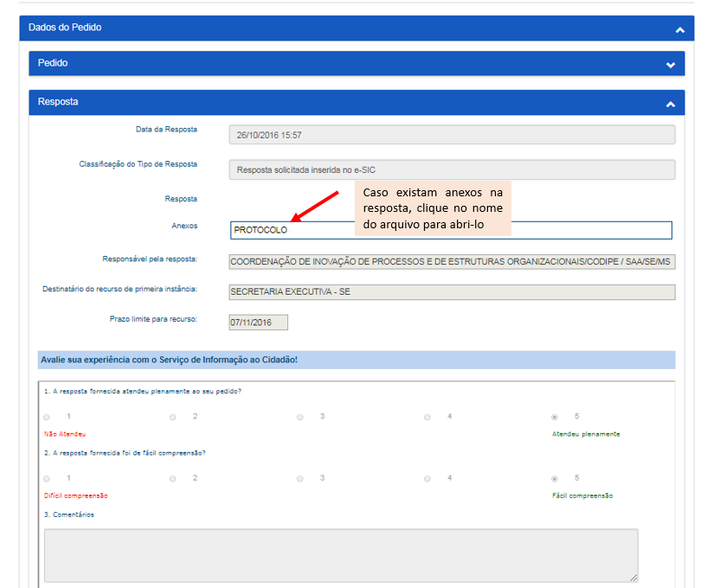
Task: Choose rating 5 'Atendeu plenamente'
Action: (555, 418)
